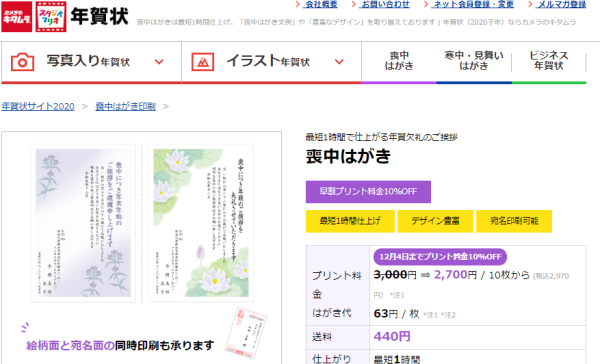Viewport: 600px width, 364px height.
Task: Open the ネット会員登録・変更 link
Action: click(x=473, y=4)
